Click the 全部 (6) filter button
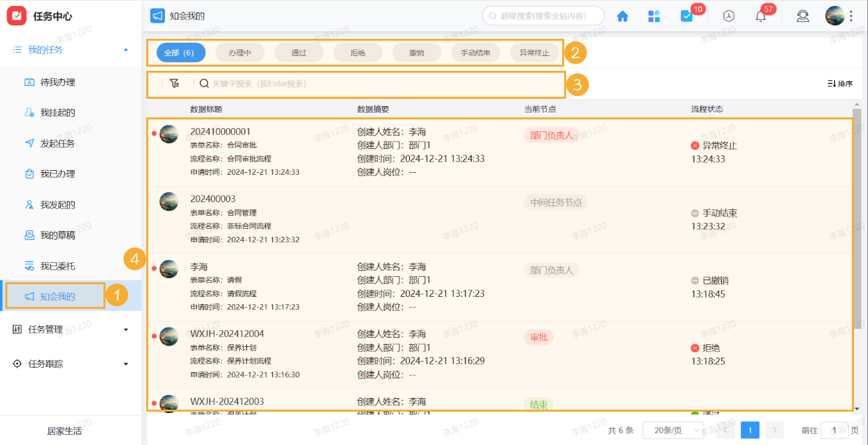The image size is (868, 445). (x=180, y=51)
